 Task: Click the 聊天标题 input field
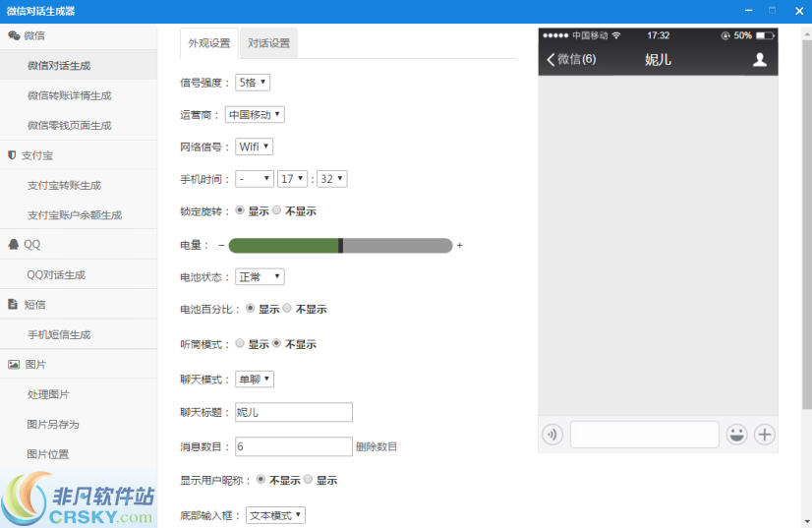coord(294,412)
